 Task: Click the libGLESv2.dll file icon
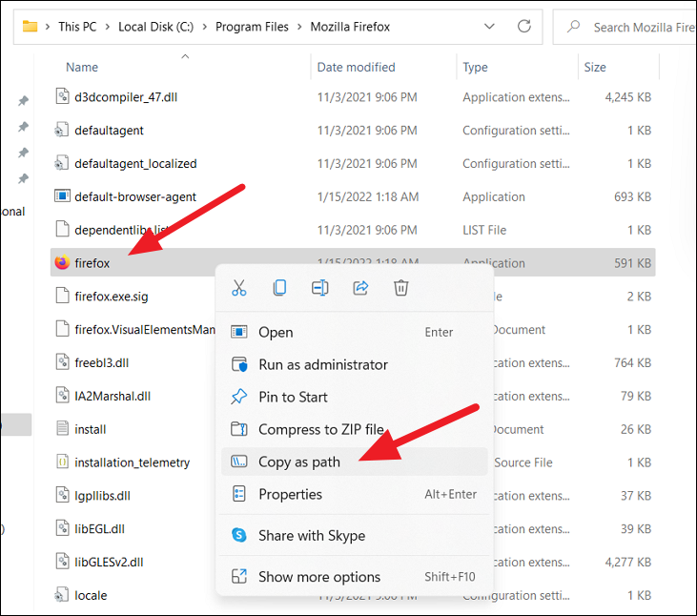point(62,562)
